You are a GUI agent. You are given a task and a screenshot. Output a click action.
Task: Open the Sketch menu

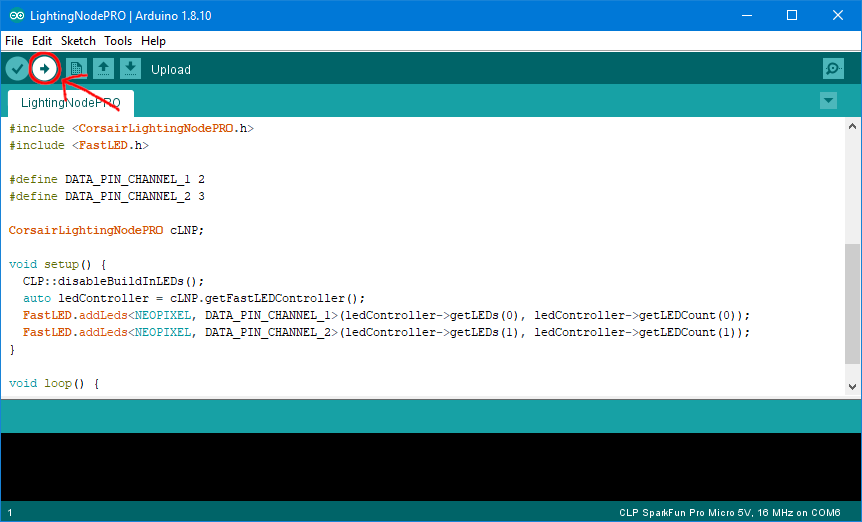(78, 41)
